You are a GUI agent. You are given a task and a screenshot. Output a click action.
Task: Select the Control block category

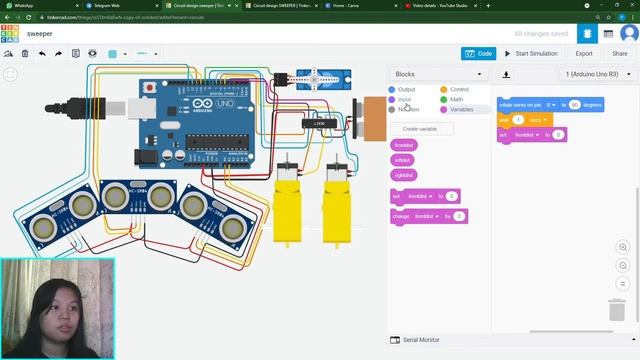click(x=454, y=89)
